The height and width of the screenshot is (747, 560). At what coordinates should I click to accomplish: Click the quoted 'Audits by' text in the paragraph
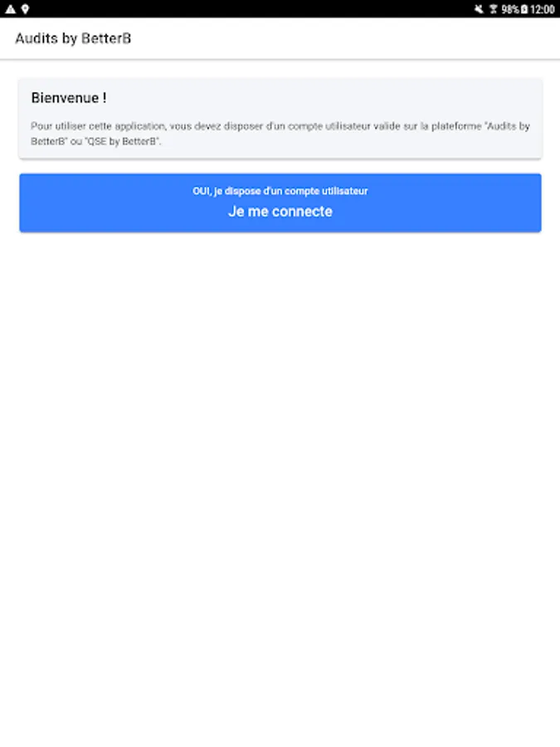507,126
